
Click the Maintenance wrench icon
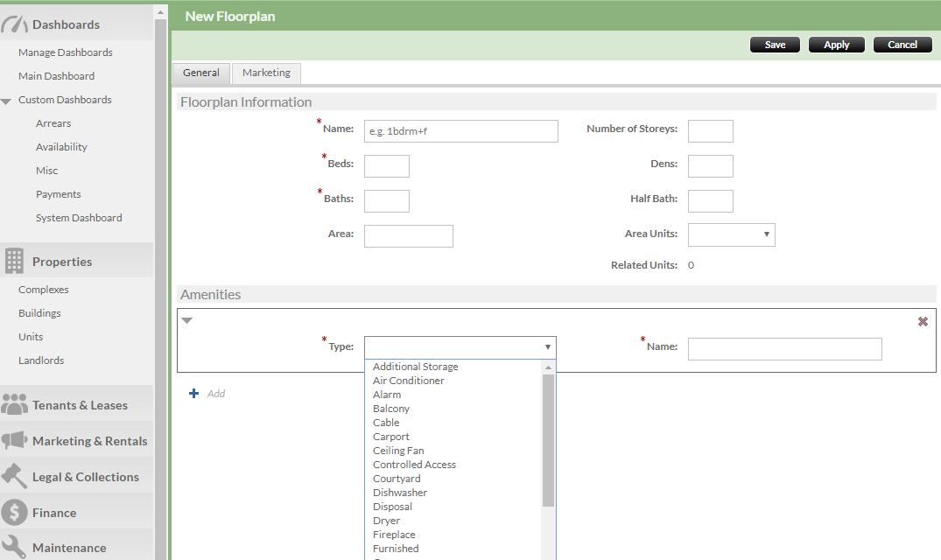pos(14,547)
